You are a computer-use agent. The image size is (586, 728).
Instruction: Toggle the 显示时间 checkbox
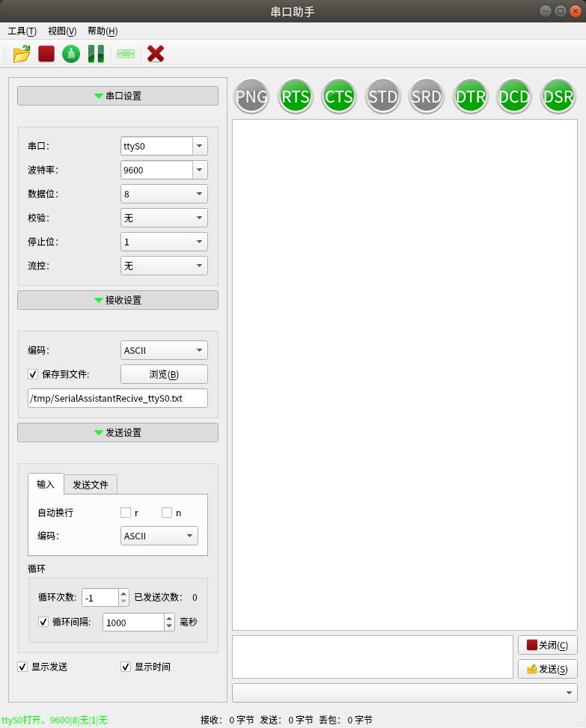pyautogui.click(x=126, y=667)
